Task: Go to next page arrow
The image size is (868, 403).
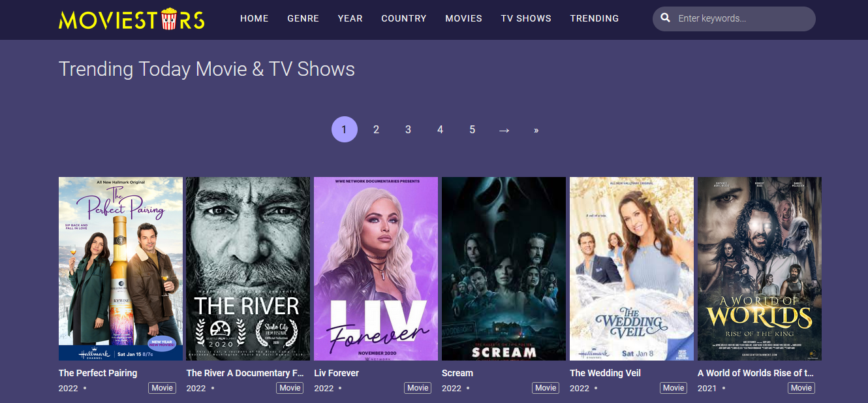Action: click(504, 130)
